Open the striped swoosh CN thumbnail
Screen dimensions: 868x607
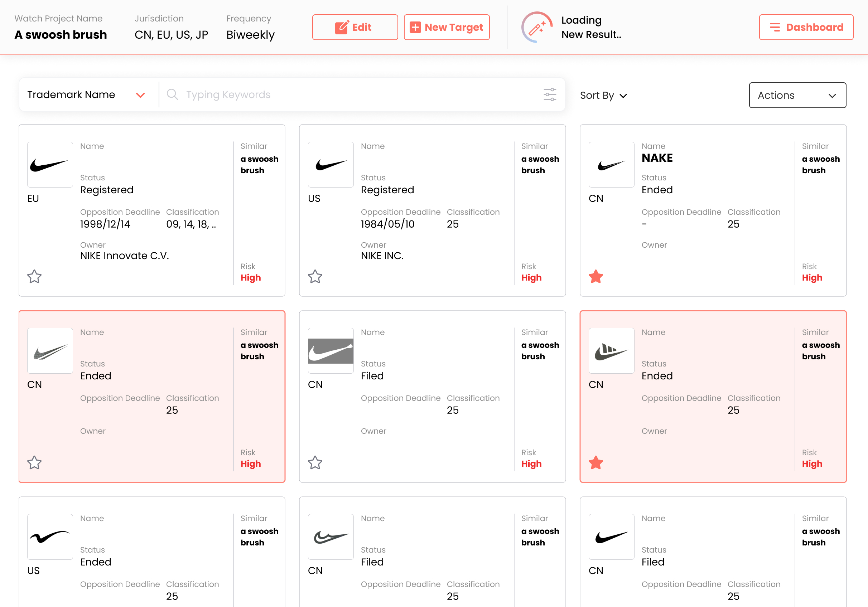coord(611,350)
